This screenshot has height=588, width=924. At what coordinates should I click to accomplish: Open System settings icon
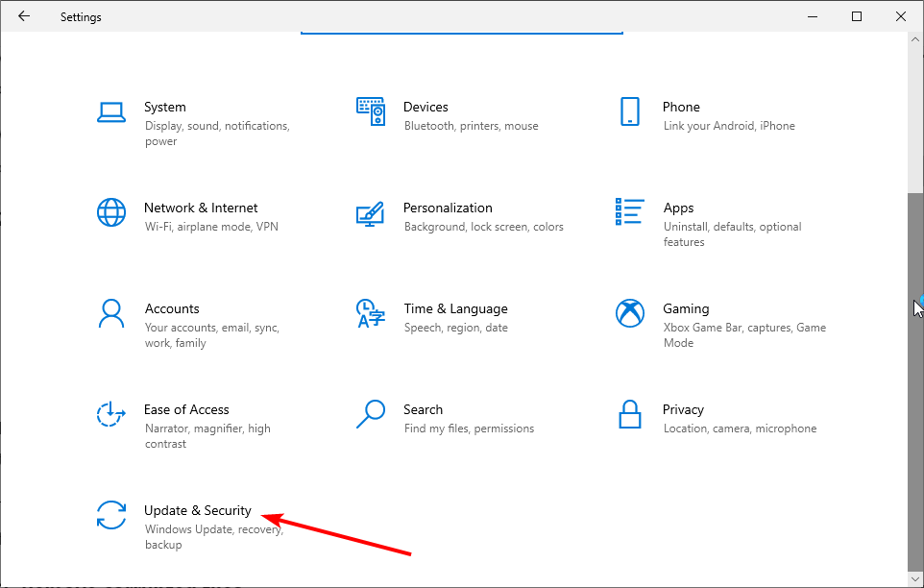[x=111, y=110]
